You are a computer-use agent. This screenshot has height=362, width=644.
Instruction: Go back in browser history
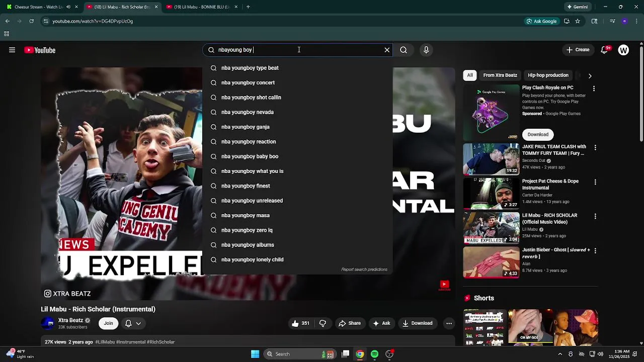pyautogui.click(x=7, y=21)
